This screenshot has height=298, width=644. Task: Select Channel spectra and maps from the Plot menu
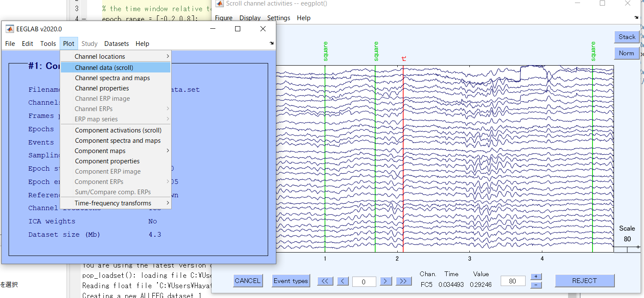click(x=112, y=78)
